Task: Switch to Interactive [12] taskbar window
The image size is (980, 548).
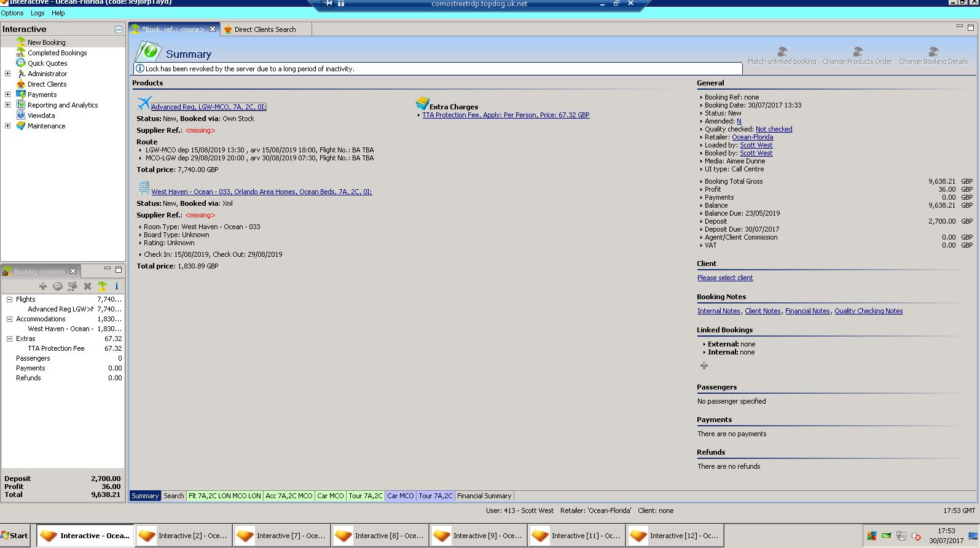Action: click(675, 536)
